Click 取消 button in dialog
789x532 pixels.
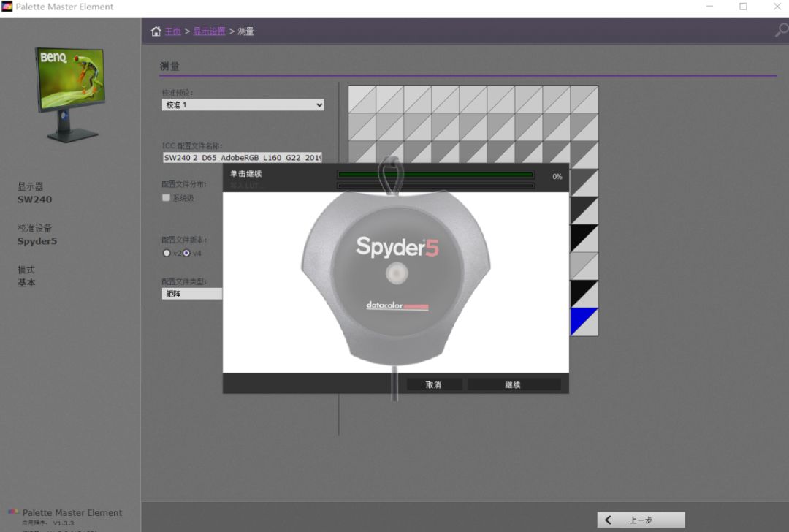[434, 384]
